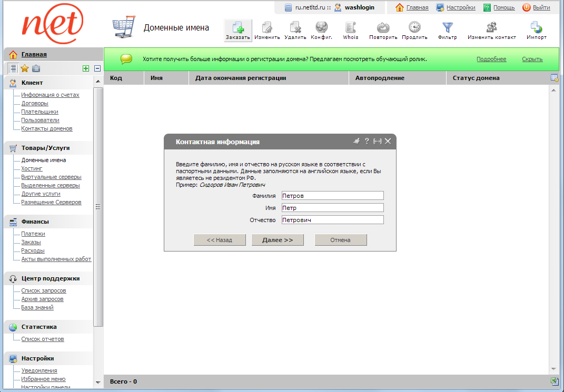Open help with dialog question mark icon
564x392 pixels.
[x=367, y=142]
